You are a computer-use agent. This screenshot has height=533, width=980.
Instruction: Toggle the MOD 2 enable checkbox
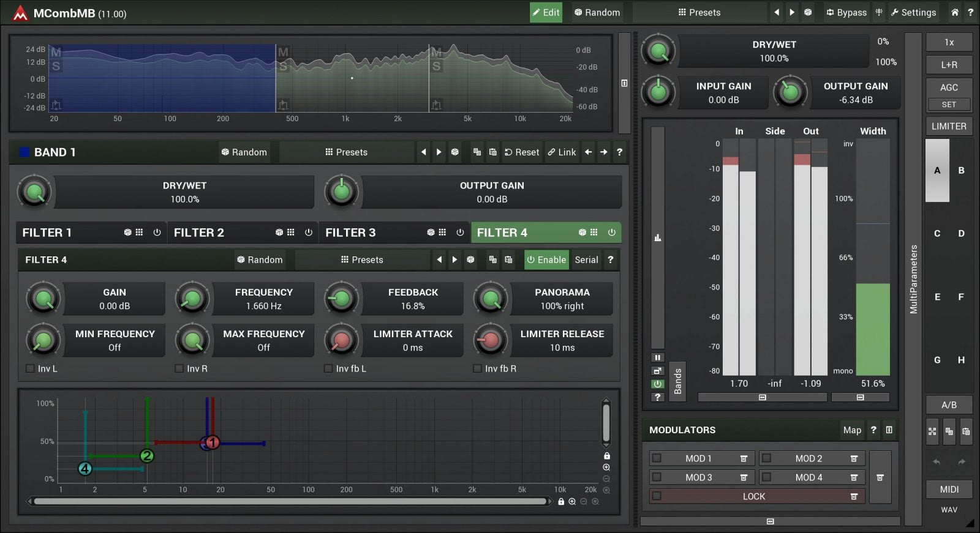click(766, 458)
